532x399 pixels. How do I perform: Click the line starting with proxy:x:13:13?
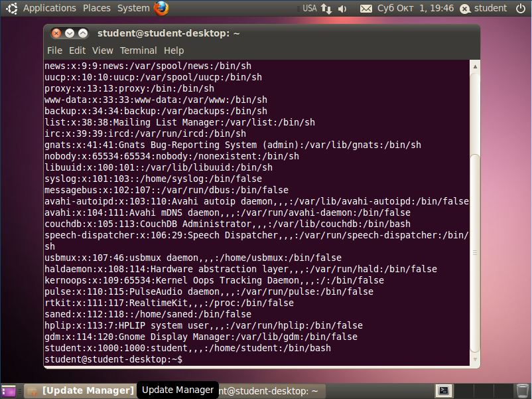tap(129, 88)
